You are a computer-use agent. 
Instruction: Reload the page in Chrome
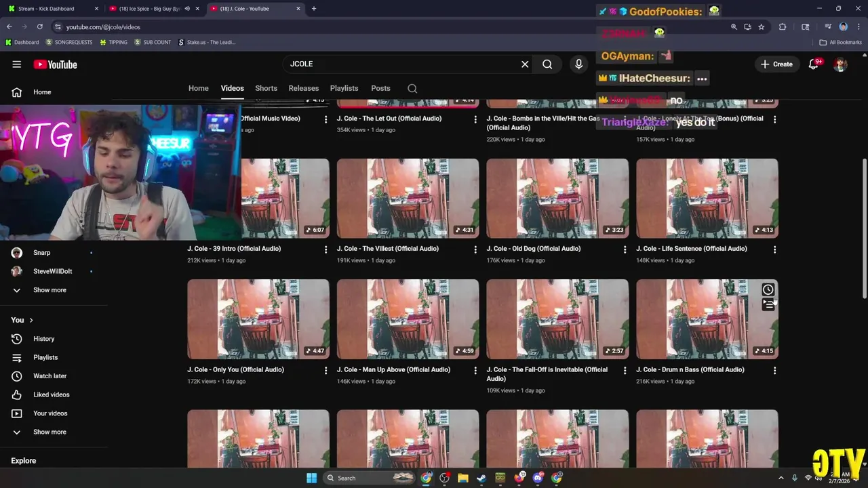pos(39,26)
